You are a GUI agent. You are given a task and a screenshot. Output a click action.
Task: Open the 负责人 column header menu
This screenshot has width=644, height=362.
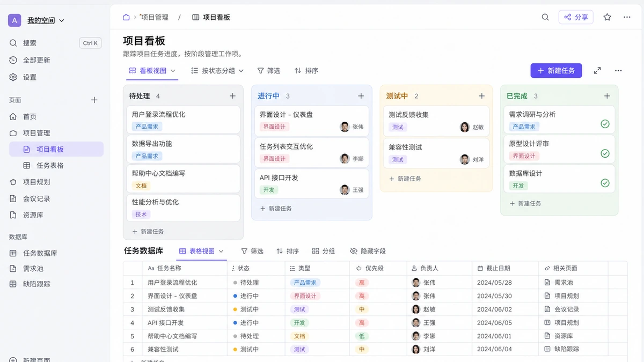439,268
